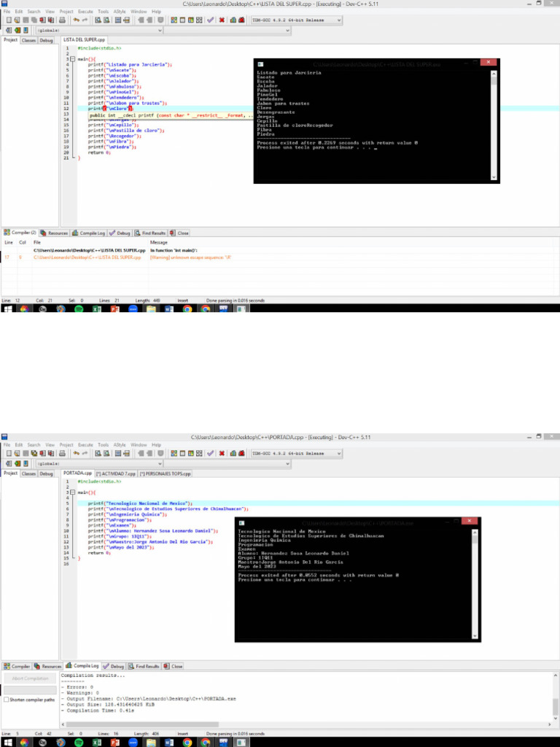Image resolution: width=560 pixels, height=747 pixels.
Task: Enable Shorten compiler paths checkbox
Action: (x=6, y=700)
